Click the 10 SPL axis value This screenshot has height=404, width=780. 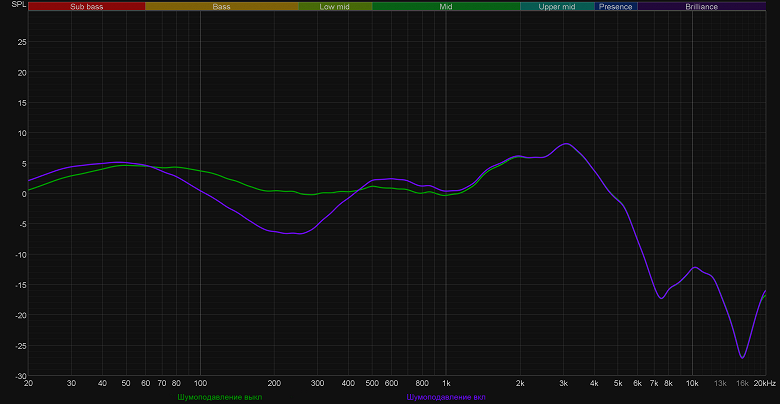pos(22,133)
